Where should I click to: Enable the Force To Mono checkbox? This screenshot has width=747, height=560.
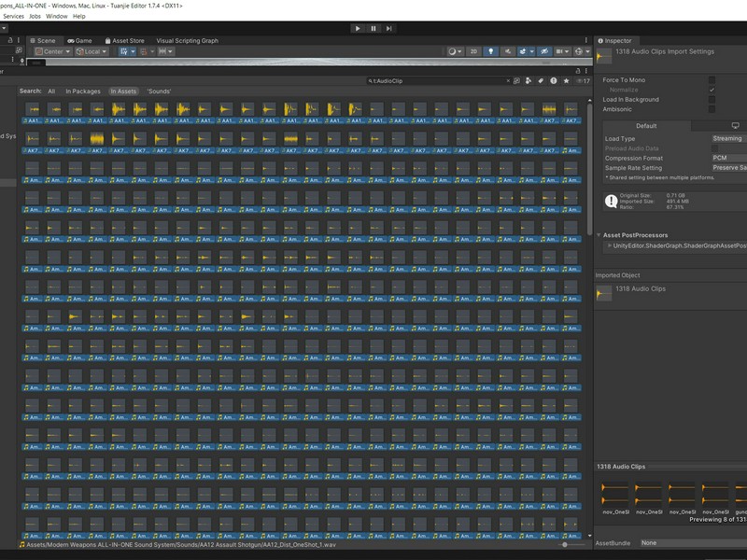pyautogui.click(x=712, y=80)
